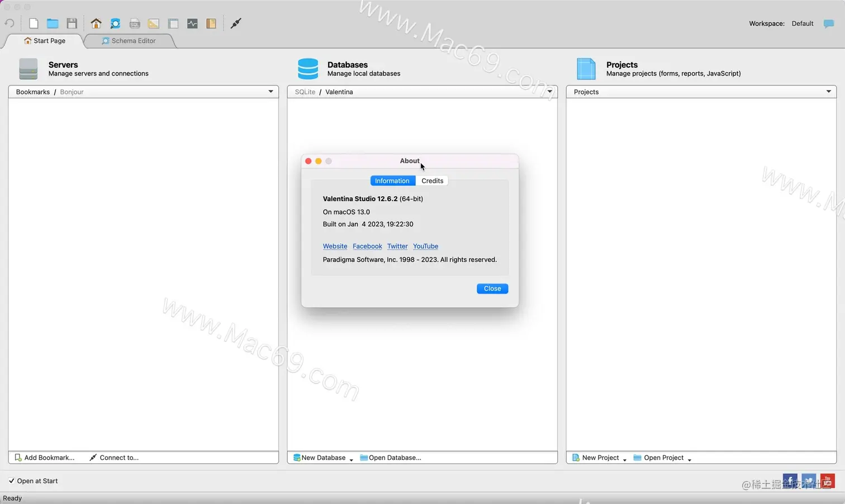This screenshot has width=845, height=504.
Task: Click the Valentina Studio 12.6.2 version text
Action: point(373,199)
